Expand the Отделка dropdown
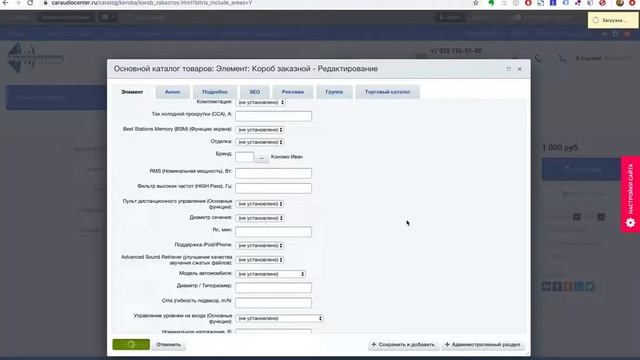 (260, 142)
